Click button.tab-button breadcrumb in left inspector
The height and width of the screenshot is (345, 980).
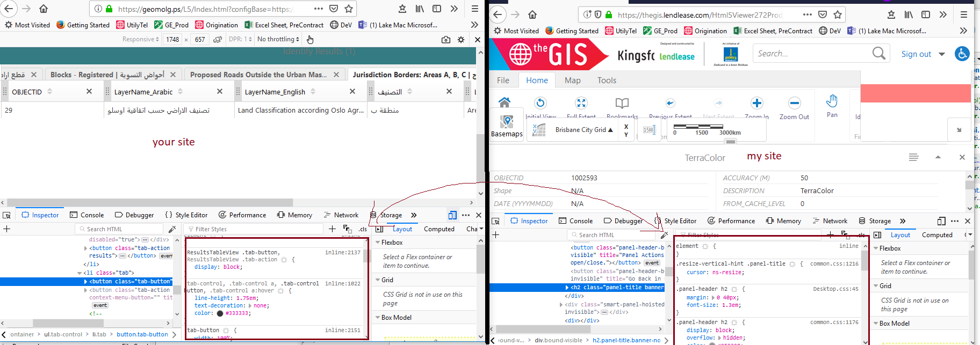[142, 334]
